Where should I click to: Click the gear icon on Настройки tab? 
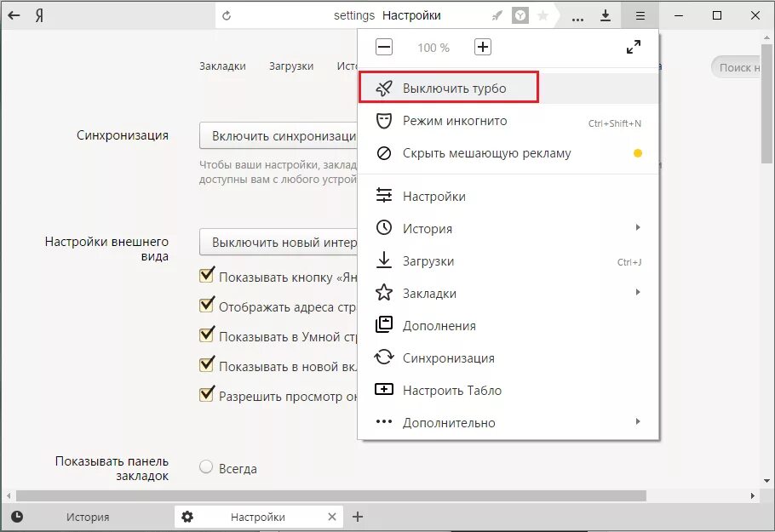[x=187, y=517]
